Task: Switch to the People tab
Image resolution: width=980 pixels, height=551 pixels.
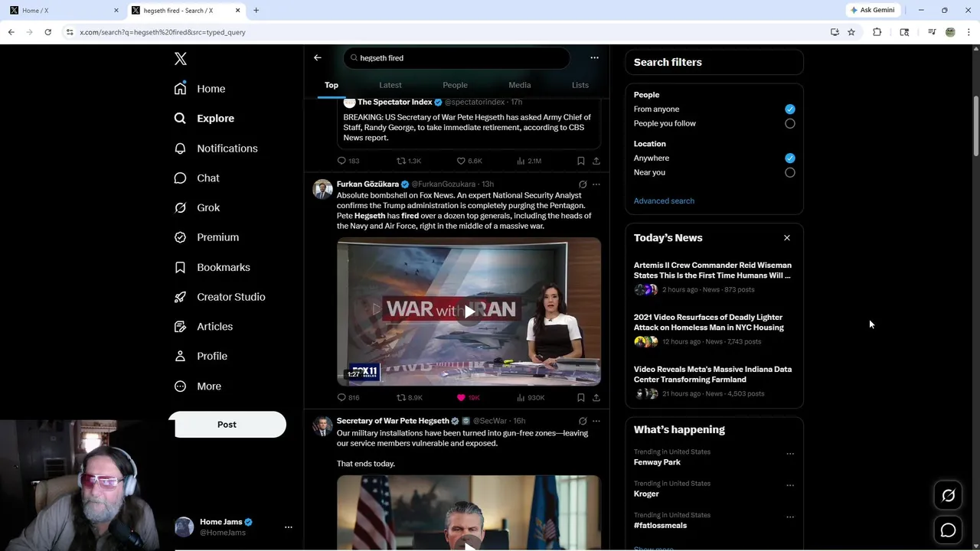Action: pos(455,85)
